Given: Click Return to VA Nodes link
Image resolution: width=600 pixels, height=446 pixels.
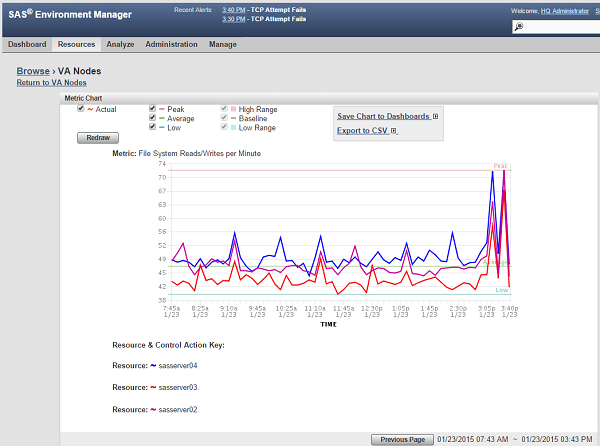Looking at the screenshot, I should (51, 83).
